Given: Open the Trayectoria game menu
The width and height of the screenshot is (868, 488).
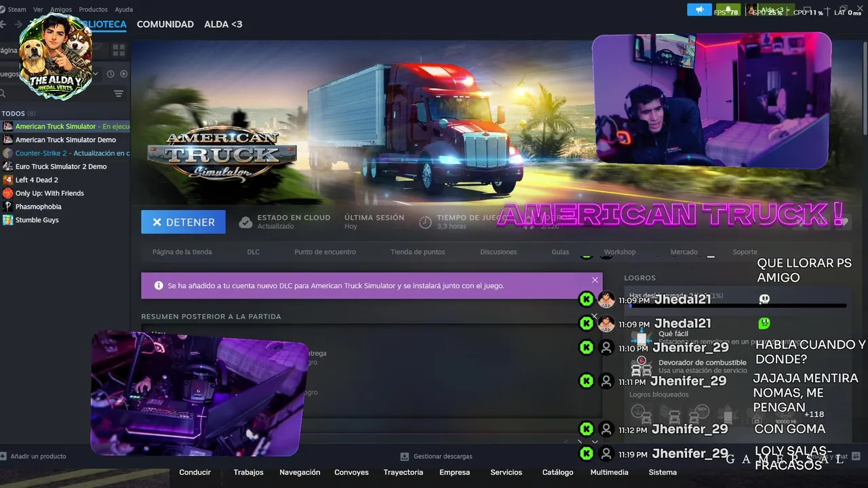Looking at the screenshot, I should click(x=403, y=472).
